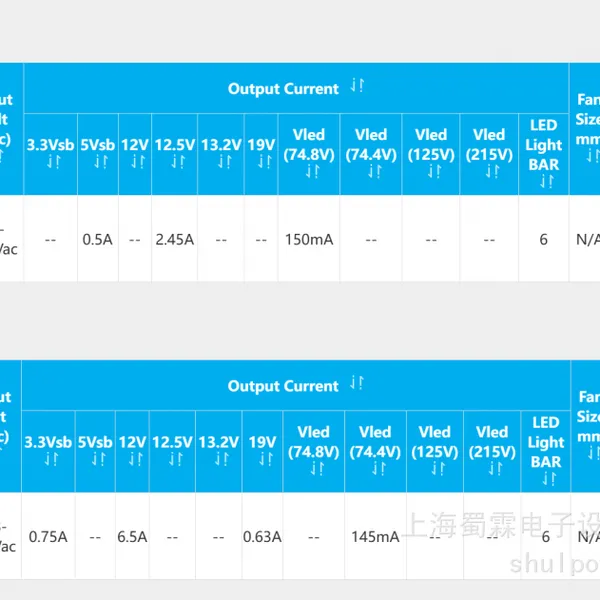This screenshot has height=600, width=600.
Task: Click 19V sort arrows in bottom table
Action: [266, 459]
